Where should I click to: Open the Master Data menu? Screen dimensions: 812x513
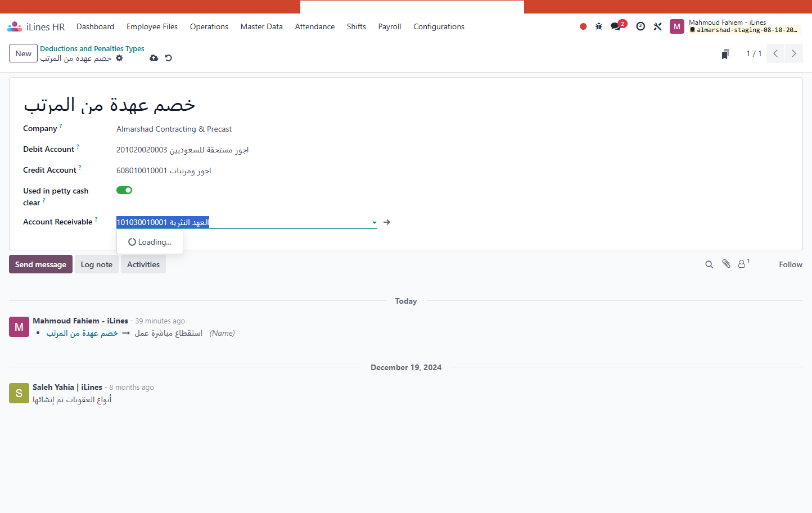[261, 26]
